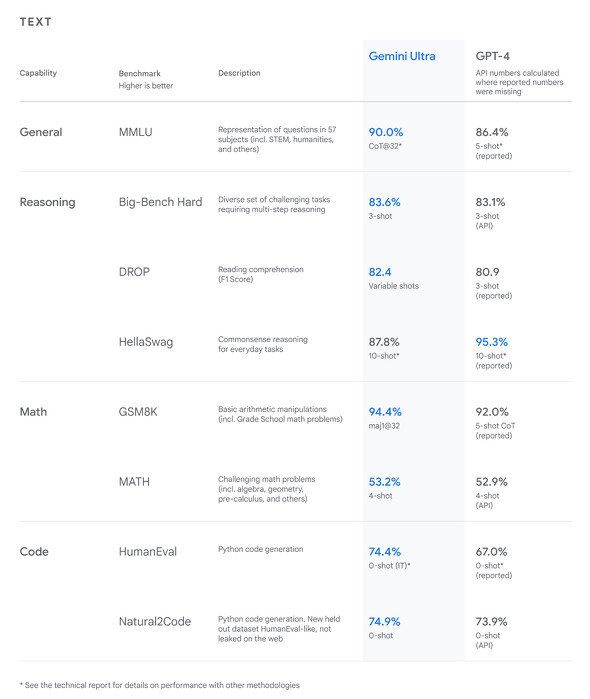Screen dimensions: 590x699
Task: Select the GSM8K benchmark label
Action: [x=138, y=411]
